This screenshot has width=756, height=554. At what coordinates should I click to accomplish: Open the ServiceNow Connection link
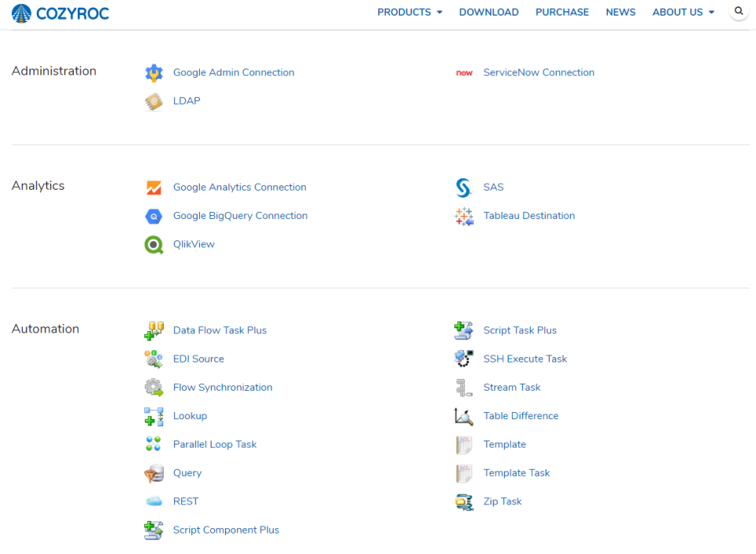(x=539, y=72)
